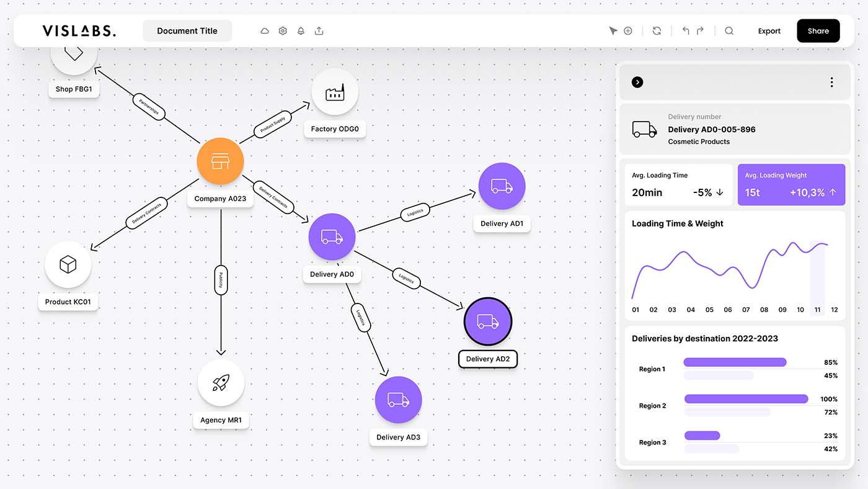Click Delivery Contracts label toward Product KC01
This screenshot has width=868, height=489.
147,214
